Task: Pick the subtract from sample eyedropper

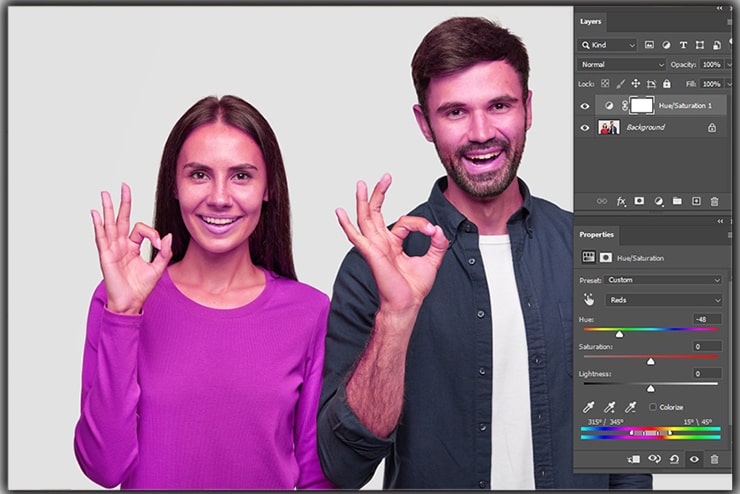Action: [x=630, y=407]
